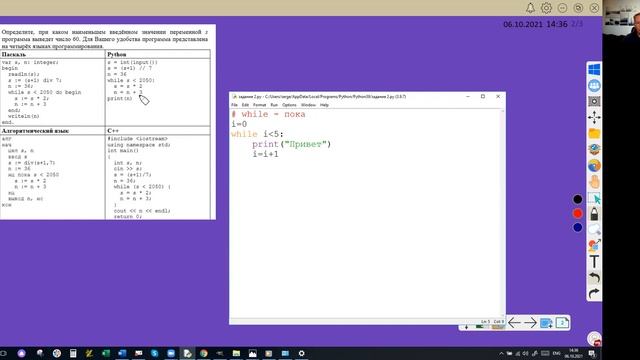Screen dimensions: 640x360
Task: Select the four-arrow move tool
Action: [594, 118]
